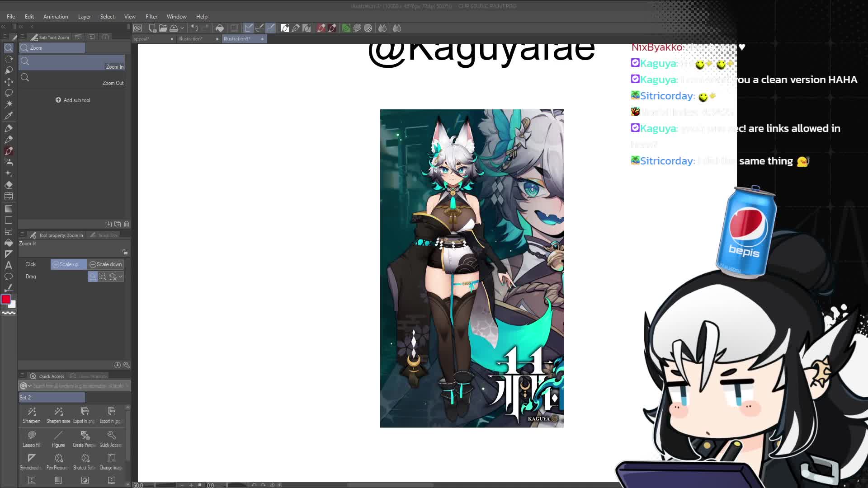Screen dimensions: 868x488
Task: Undo the last action
Action: point(194,28)
